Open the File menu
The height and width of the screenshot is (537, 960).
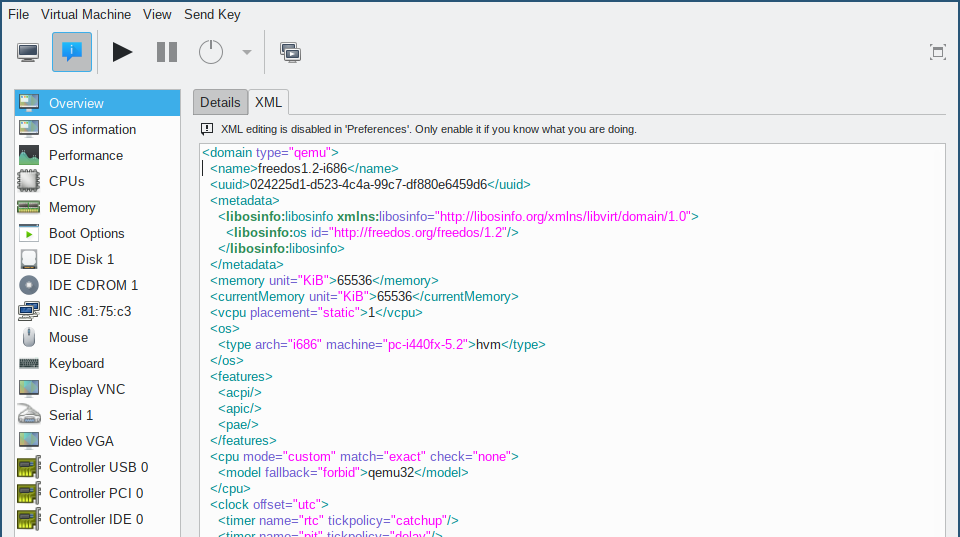[18, 15]
